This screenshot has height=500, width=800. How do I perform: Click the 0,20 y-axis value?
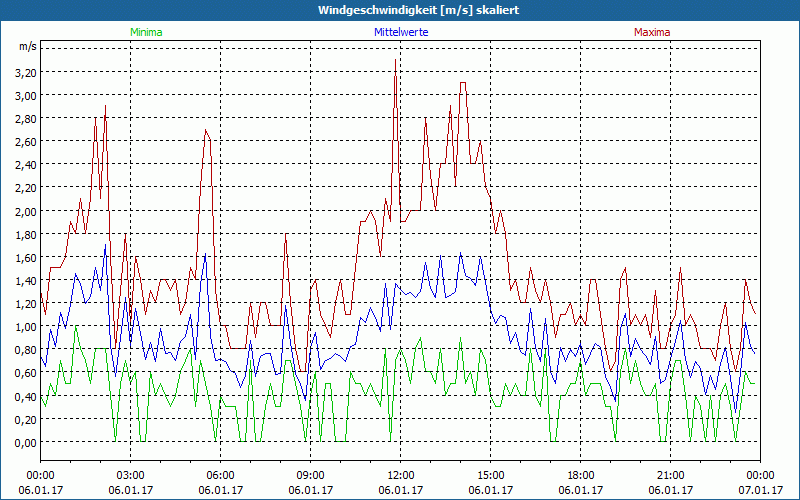click(x=26, y=420)
